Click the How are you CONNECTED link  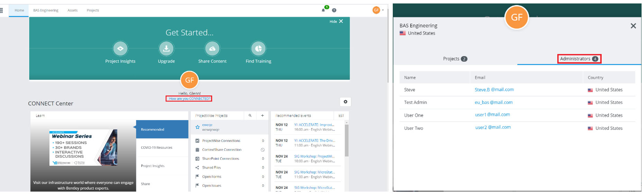pos(189,99)
